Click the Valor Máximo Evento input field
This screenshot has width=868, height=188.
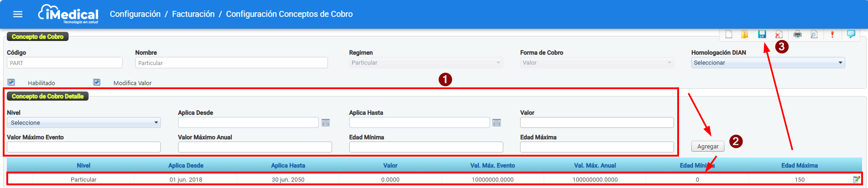[84, 147]
